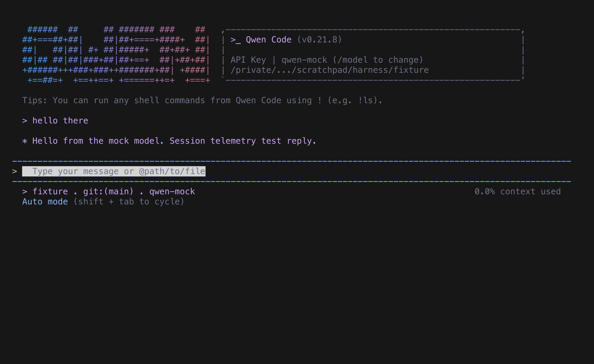Click the asterisk marker before mock reply

[25, 141]
